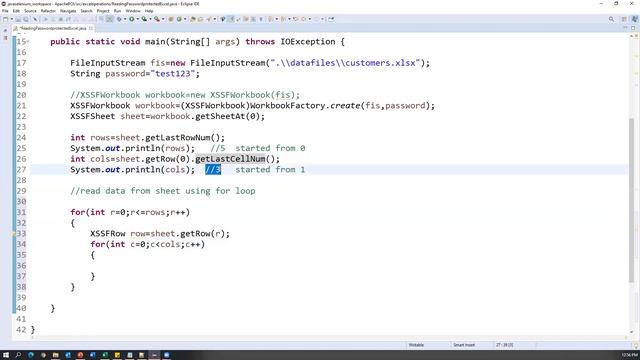This screenshot has width=640, height=360.
Task: Open the Run menu
Action: click(118, 11)
